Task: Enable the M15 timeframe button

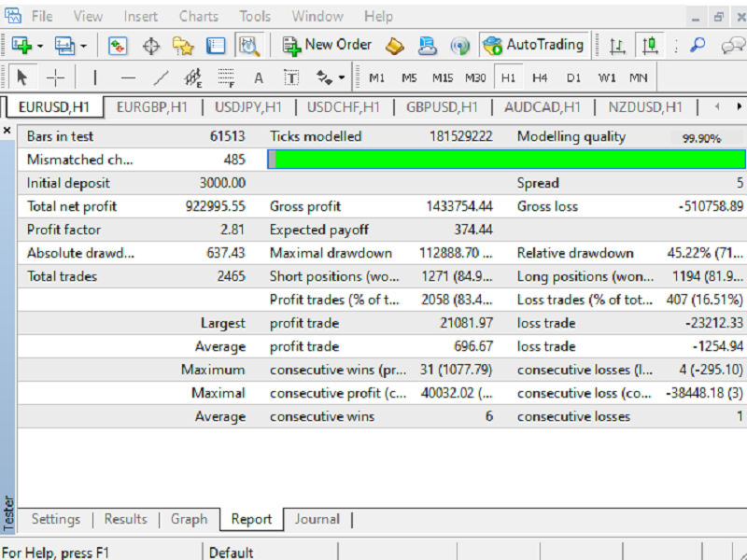Action: tap(442, 77)
